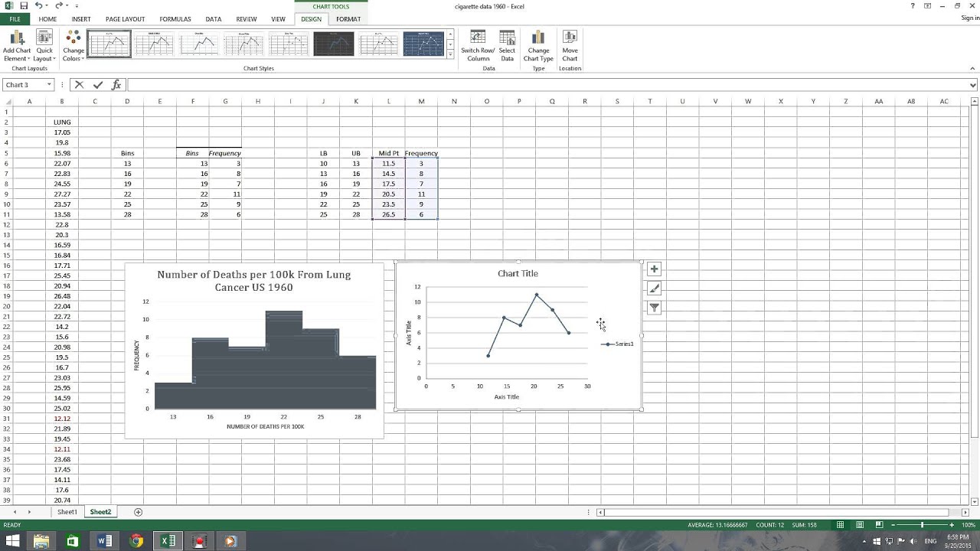Click the line chart's Chart Title
The height and width of the screenshot is (551, 980).
point(518,273)
